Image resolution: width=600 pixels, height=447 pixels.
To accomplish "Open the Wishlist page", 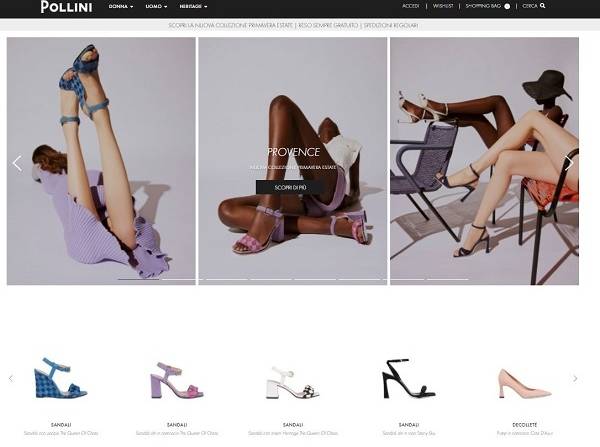I will tap(443, 6).
